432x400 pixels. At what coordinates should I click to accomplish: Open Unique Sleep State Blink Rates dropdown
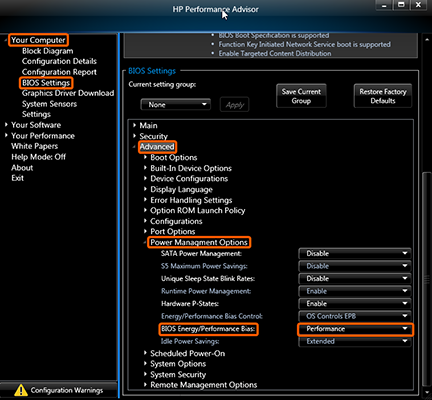[x=355, y=279]
